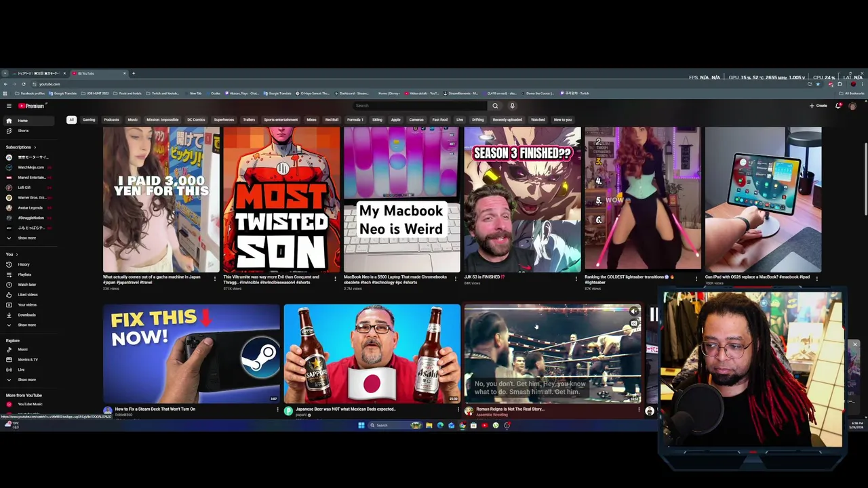Open options menu for Roman Reigns video

(x=639, y=410)
